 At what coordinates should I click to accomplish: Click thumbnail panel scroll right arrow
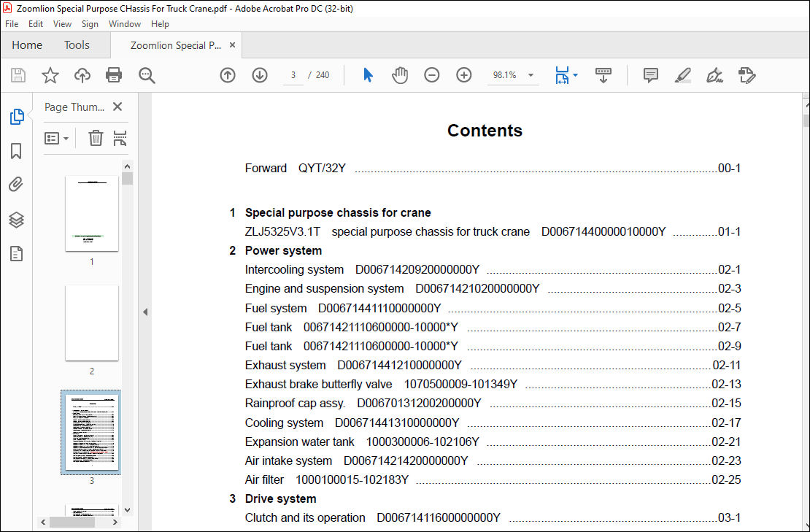tap(115, 523)
